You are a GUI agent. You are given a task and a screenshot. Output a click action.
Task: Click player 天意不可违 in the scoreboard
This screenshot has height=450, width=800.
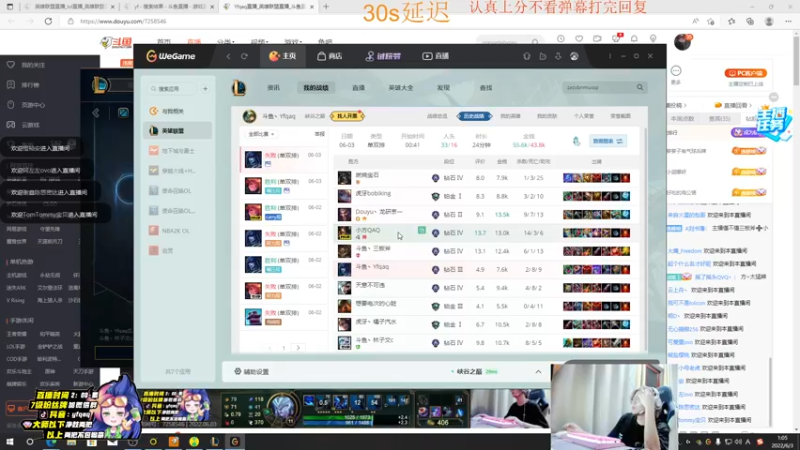[370, 285]
